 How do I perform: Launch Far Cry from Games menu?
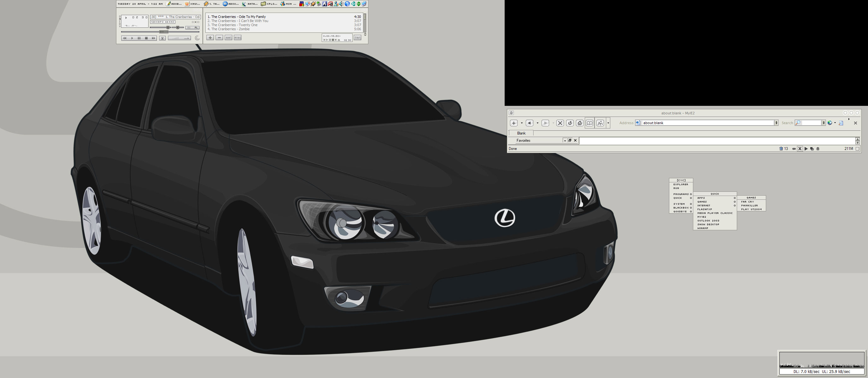751,202
